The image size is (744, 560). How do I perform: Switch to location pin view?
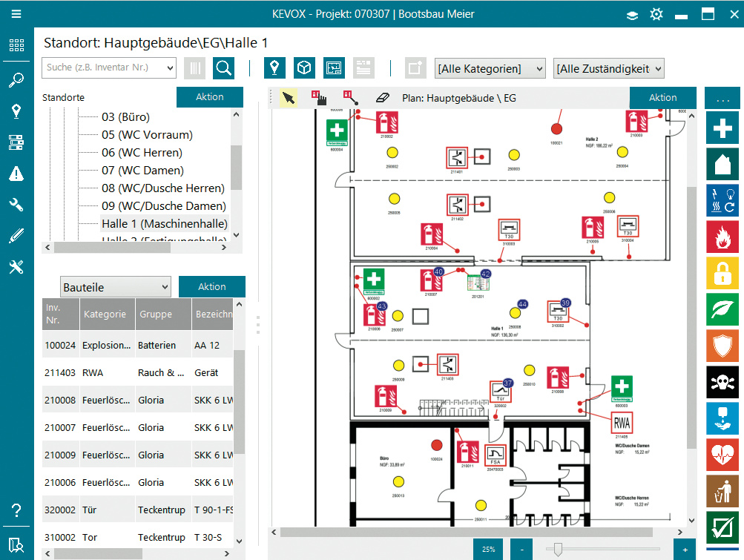click(274, 68)
